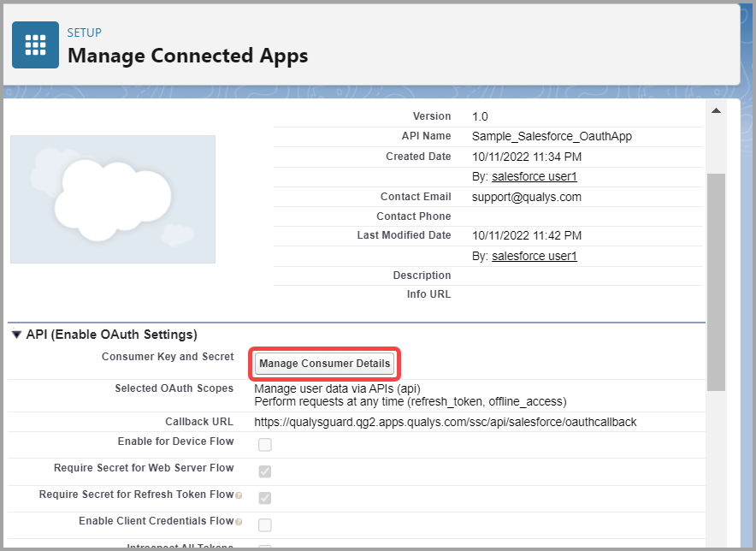Click the Description label

point(422,275)
